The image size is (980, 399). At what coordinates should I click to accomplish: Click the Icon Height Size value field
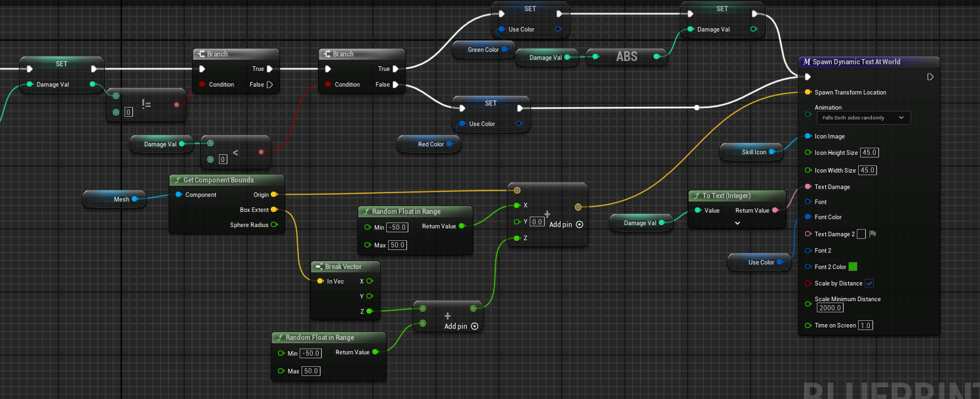869,153
